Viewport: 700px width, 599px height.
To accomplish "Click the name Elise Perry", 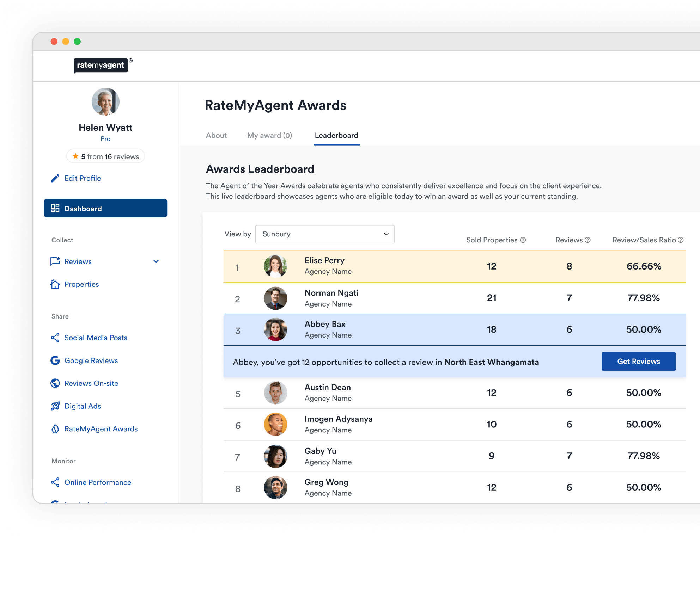I will pyautogui.click(x=324, y=260).
